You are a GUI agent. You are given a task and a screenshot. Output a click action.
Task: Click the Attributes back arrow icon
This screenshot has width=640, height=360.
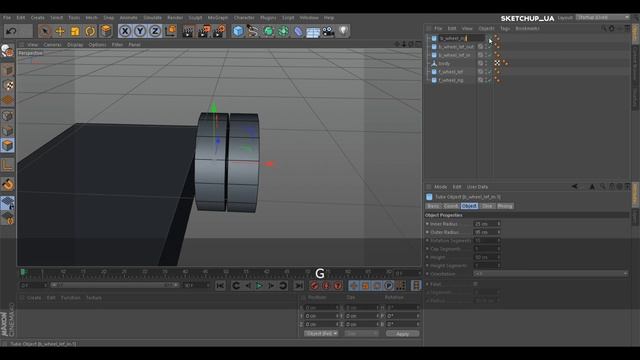pos(575,187)
